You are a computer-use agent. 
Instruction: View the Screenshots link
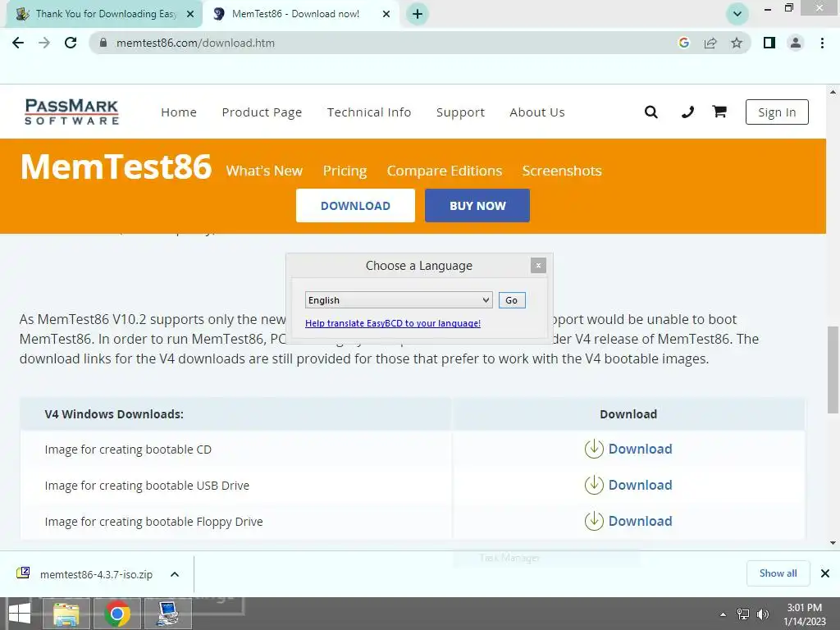tap(562, 171)
